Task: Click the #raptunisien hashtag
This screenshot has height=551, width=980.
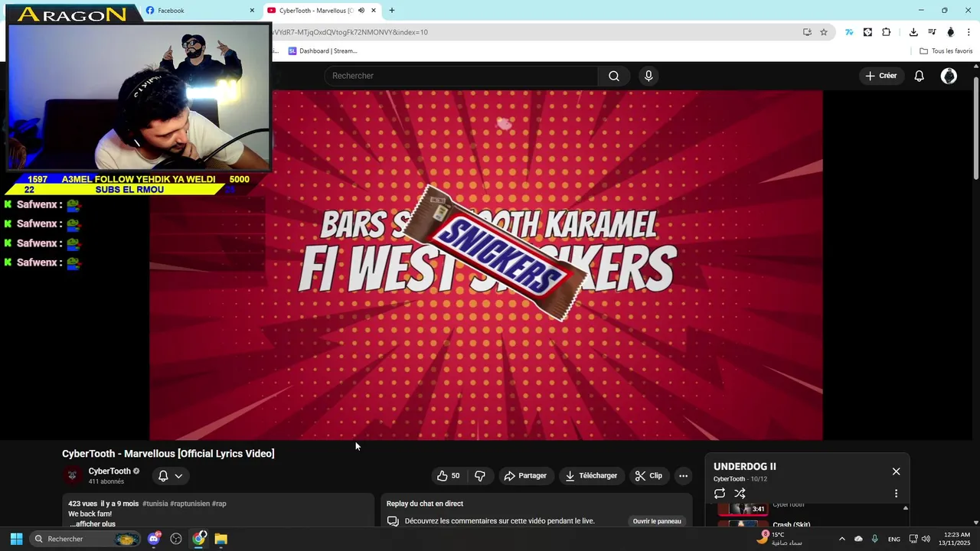Action: click(x=190, y=504)
